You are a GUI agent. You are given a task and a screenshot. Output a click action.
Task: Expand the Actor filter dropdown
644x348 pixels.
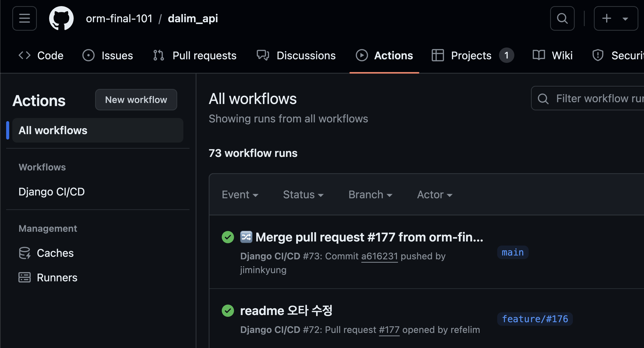tap(435, 195)
